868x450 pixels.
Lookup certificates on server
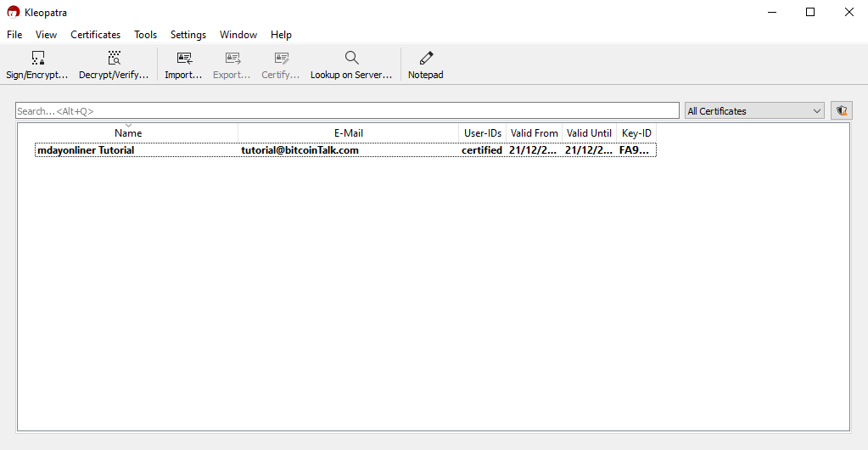351,65
